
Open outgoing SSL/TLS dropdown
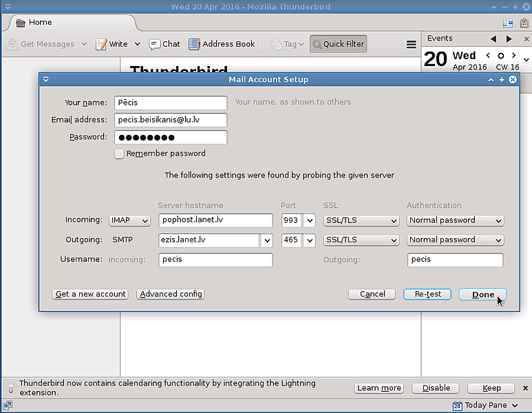click(x=361, y=240)
